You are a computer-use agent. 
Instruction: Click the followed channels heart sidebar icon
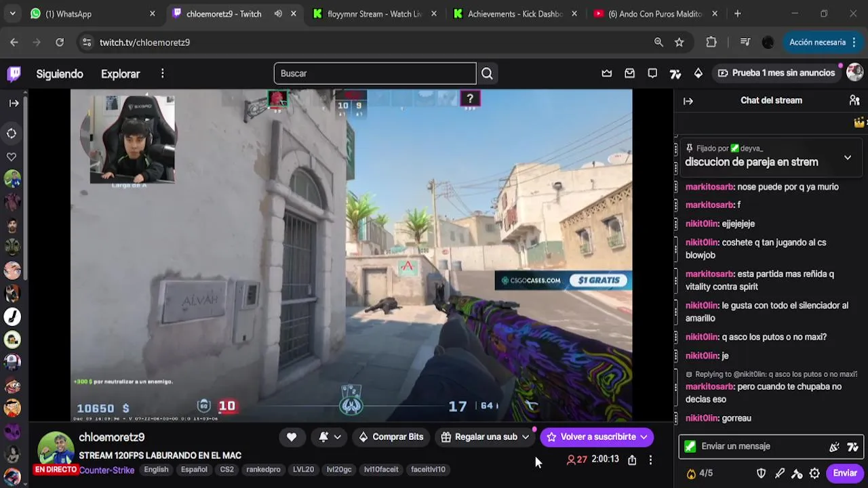(12, 157)
